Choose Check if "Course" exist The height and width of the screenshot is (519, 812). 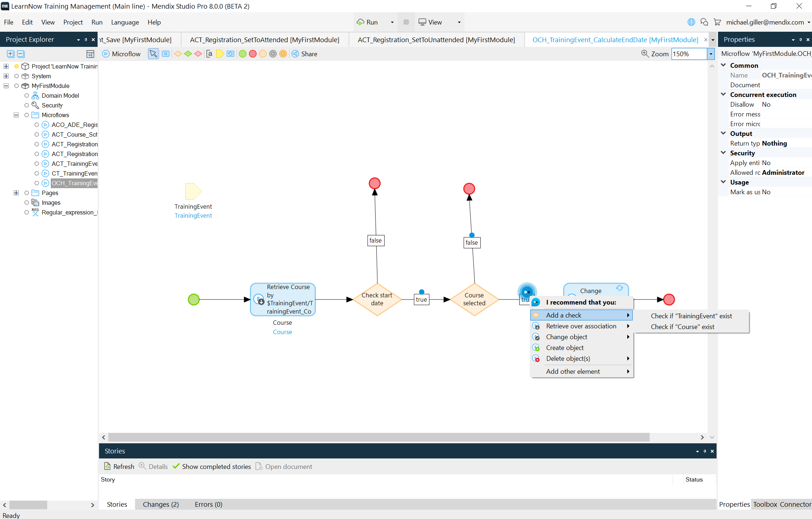(x=682, y=327)
